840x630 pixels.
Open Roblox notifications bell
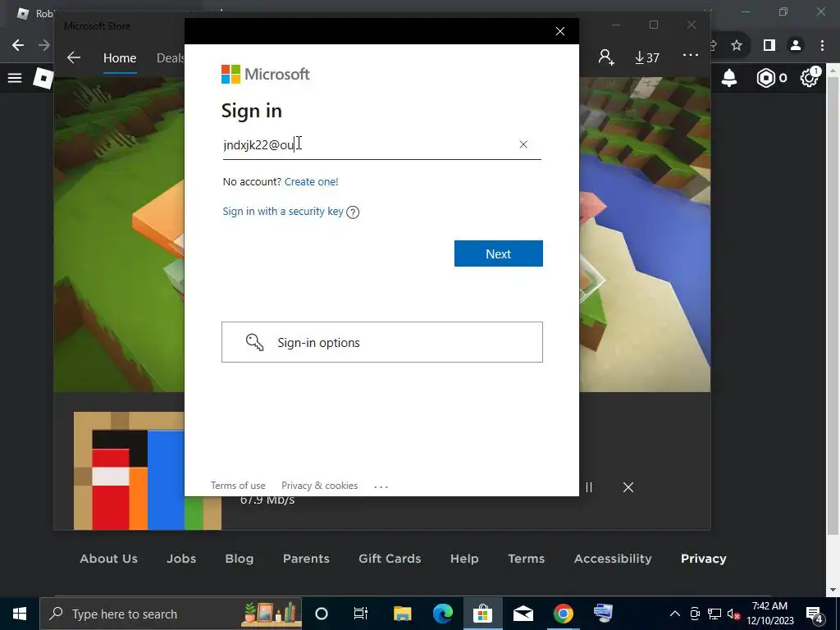[729, 78]
